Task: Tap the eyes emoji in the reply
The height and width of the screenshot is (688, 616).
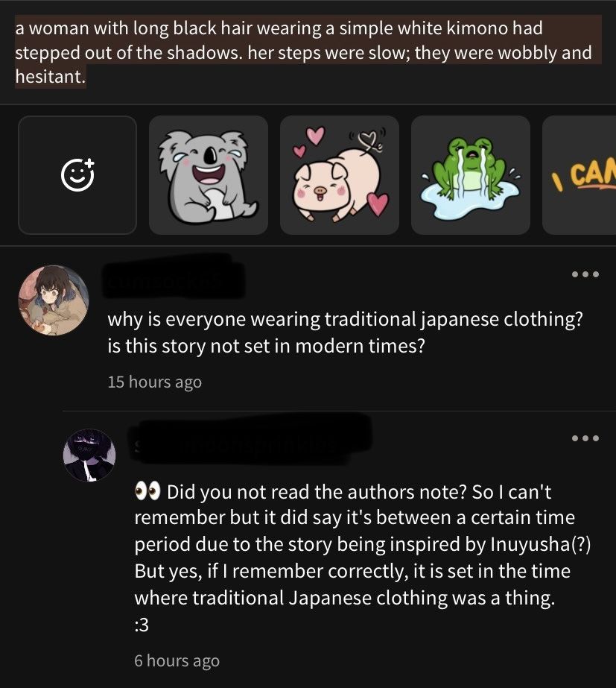Action: pos(147,490)
